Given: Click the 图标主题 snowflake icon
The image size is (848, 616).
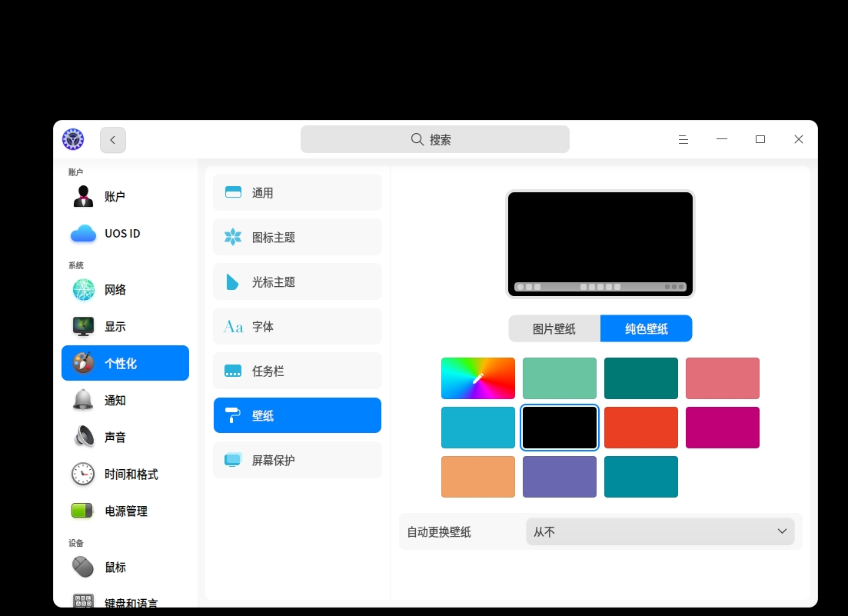Looking at the screenshot, I should [x=233, y=237].
